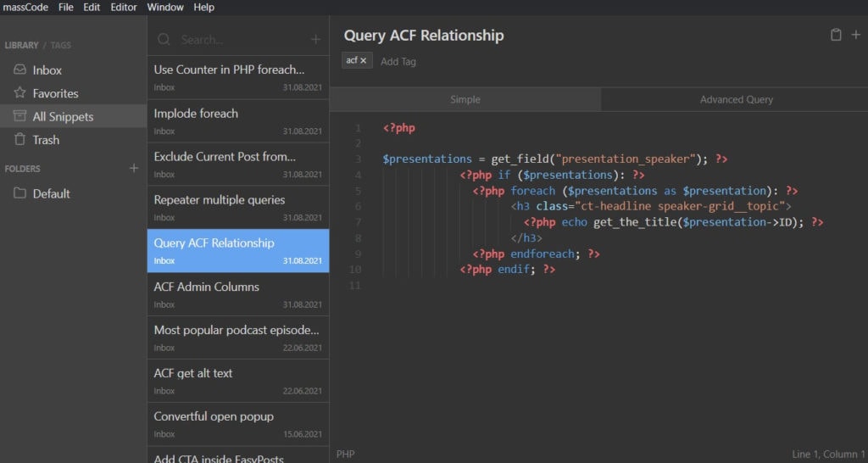Click the Add Tag input field
The height and width of the screenshot is (463, 868).
click(398, 61)
